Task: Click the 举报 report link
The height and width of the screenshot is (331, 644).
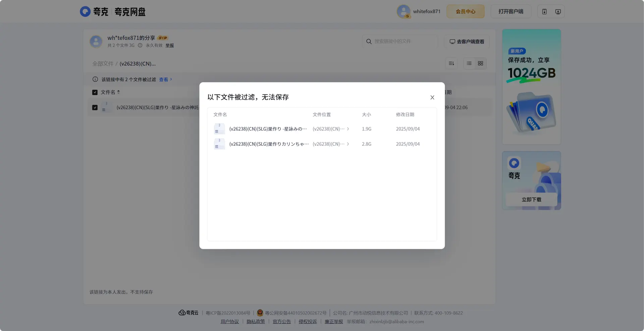Action: pos(170,46)
